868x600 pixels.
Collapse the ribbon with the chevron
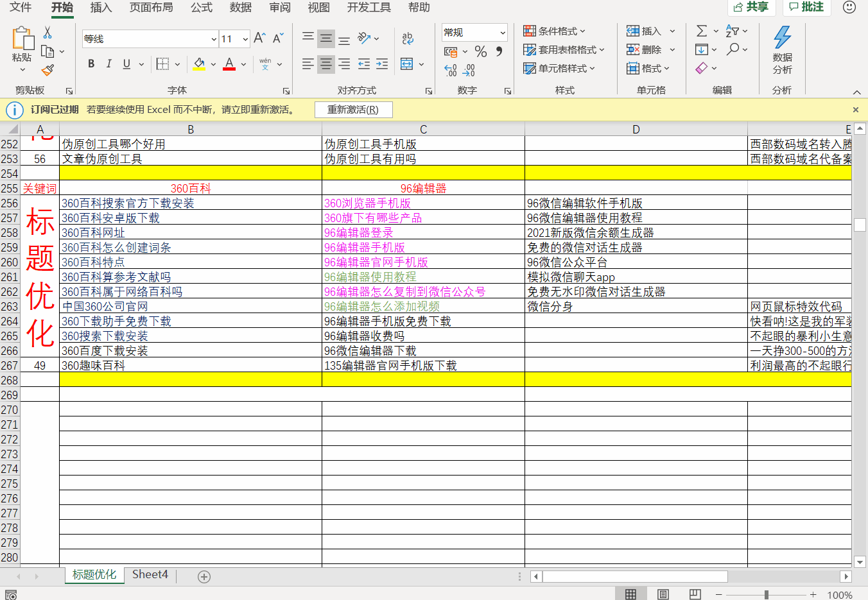(856, 92)
